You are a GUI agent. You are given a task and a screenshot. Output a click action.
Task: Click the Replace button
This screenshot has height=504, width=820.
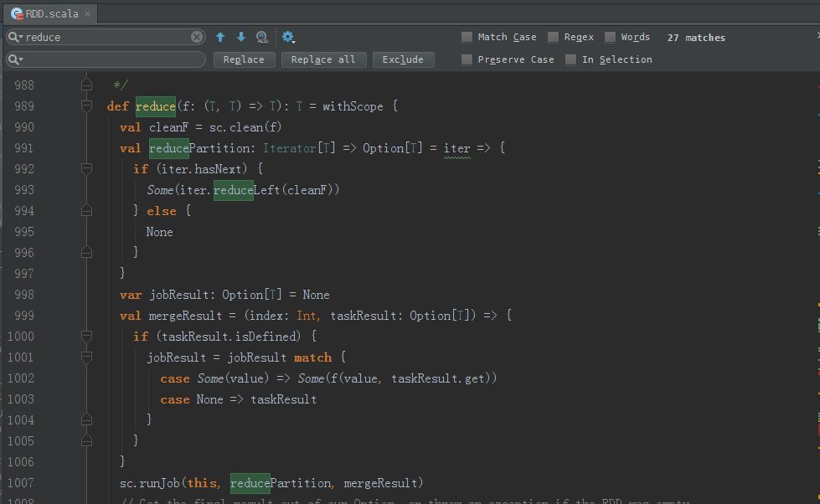pos(244,59)
